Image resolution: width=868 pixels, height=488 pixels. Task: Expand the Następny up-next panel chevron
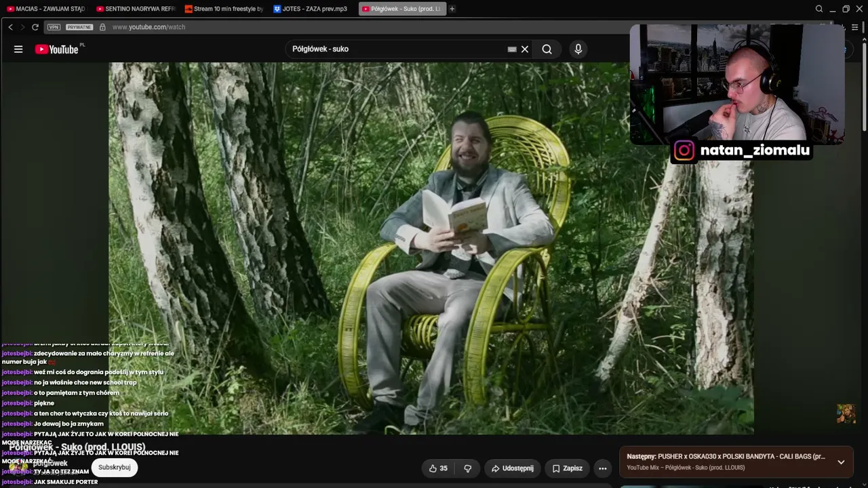tap(841, 462)
